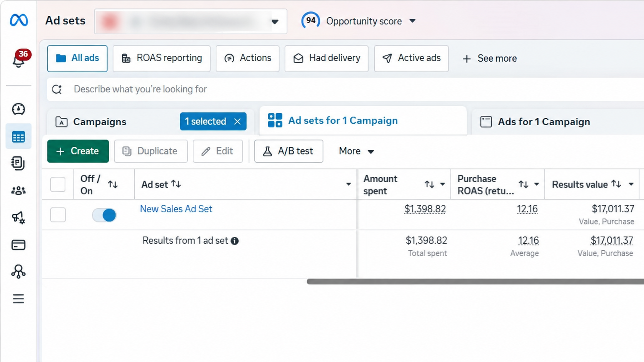Select the All ads view
Screen dimensions: 644x362
click(x=77, y=59)
